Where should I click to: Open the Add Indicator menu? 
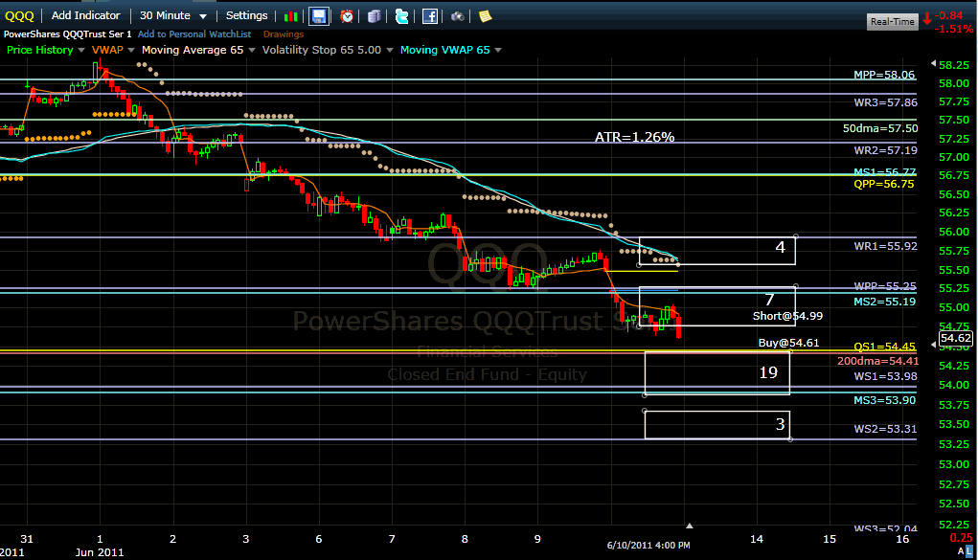[85, 15]
